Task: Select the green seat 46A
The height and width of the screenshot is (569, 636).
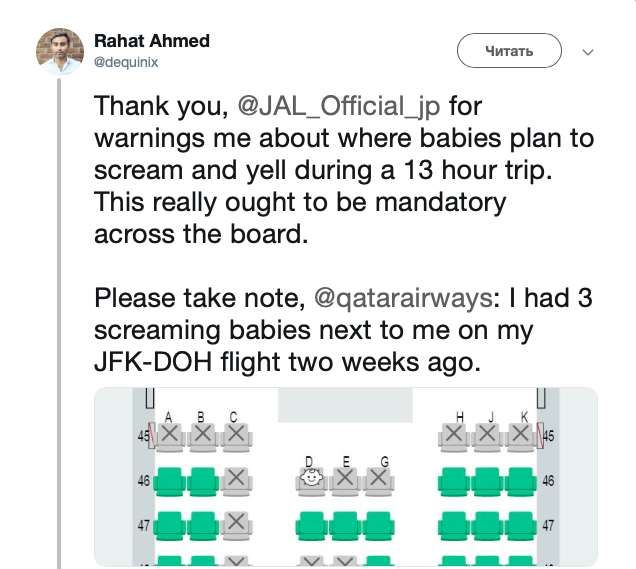Action: click(x=170, y=481)
